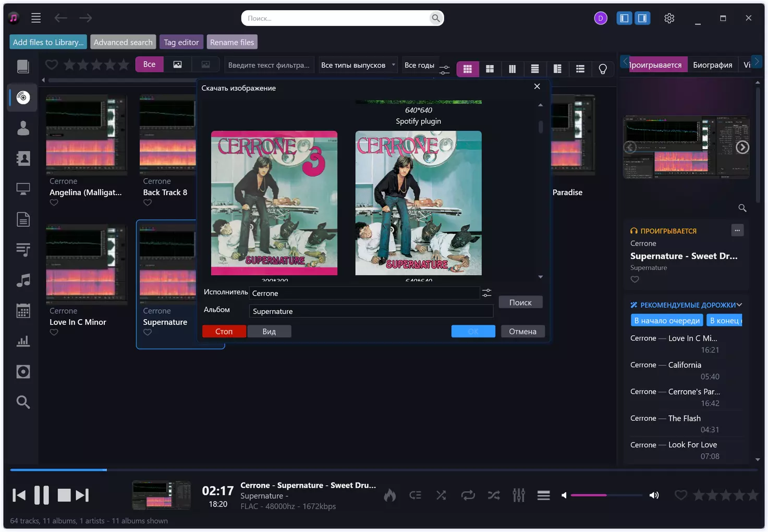Viewport: 768px width, 532px height.
Task: Open Advanced search
Action: 123,42
